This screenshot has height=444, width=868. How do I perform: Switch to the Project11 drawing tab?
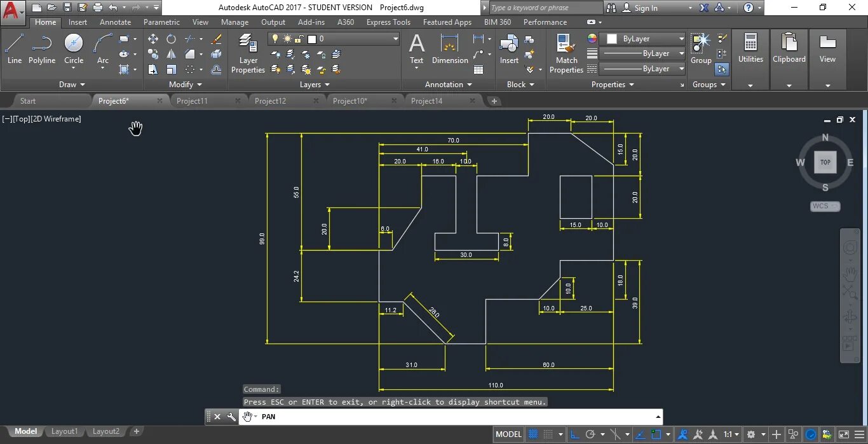click(x=192, y=101)
